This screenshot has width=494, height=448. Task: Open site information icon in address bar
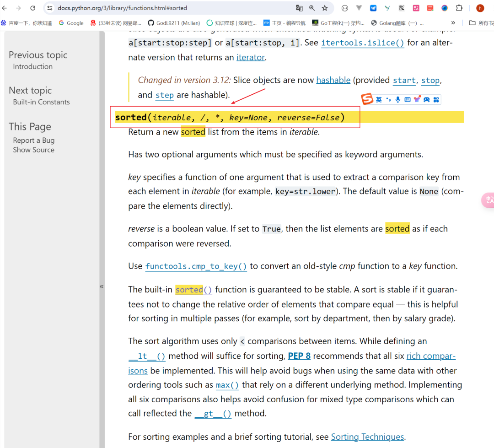tap(50, 8)
